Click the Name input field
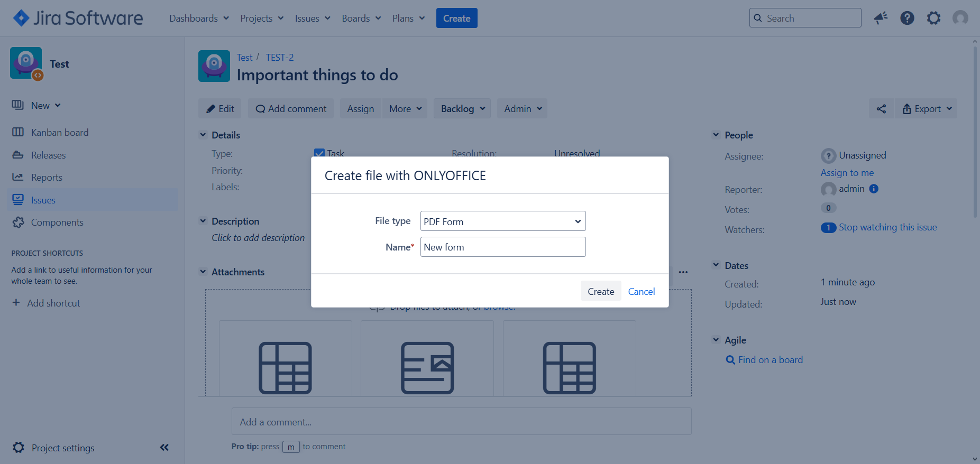The image size is (980, 464). pos(502,247)
